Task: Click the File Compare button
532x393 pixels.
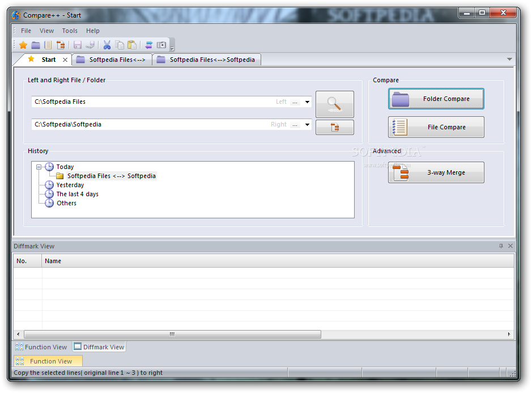Action: (x=436, y=127)
